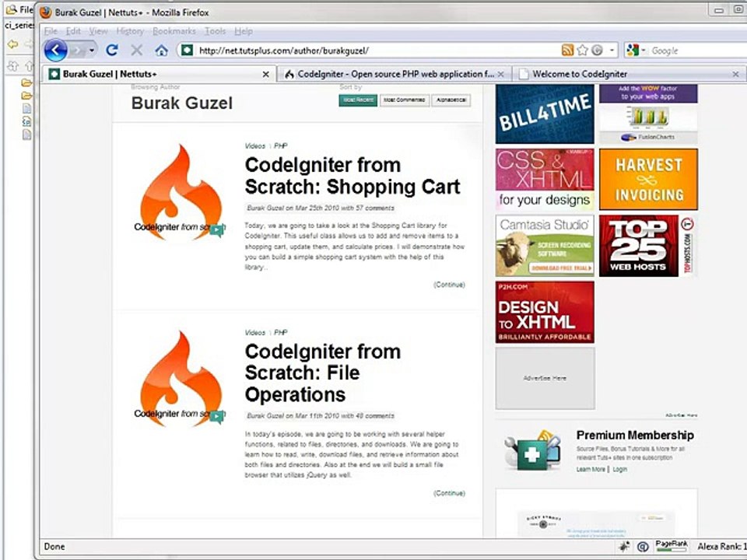Click the Premium Membership heading
Image resolution: width=747 pixels, height=560 pixels.
[x=635, y=435]
